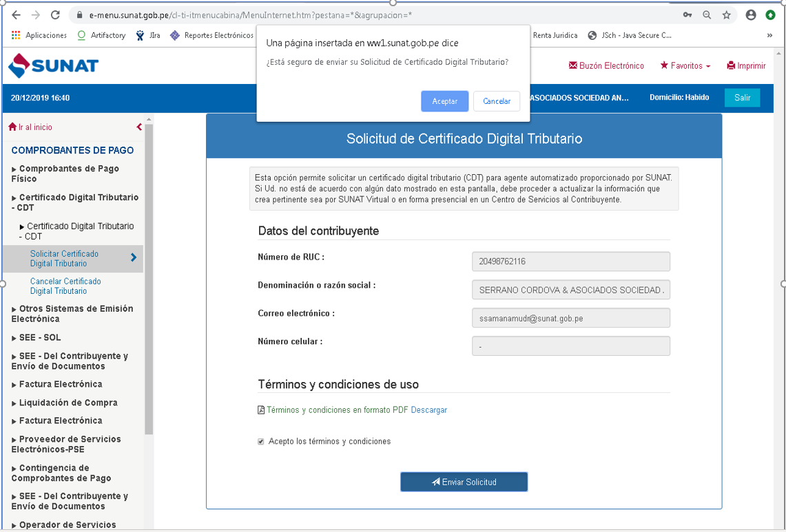Uncheck Acepto los términos y condiciones
The image size is (786, 532).
tap(261, 442)
